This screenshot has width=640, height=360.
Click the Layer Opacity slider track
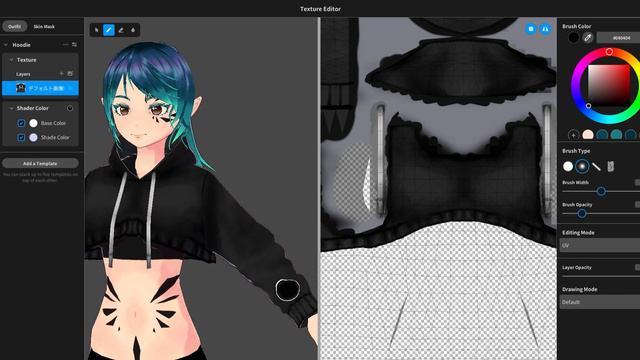tap(601, 276)
